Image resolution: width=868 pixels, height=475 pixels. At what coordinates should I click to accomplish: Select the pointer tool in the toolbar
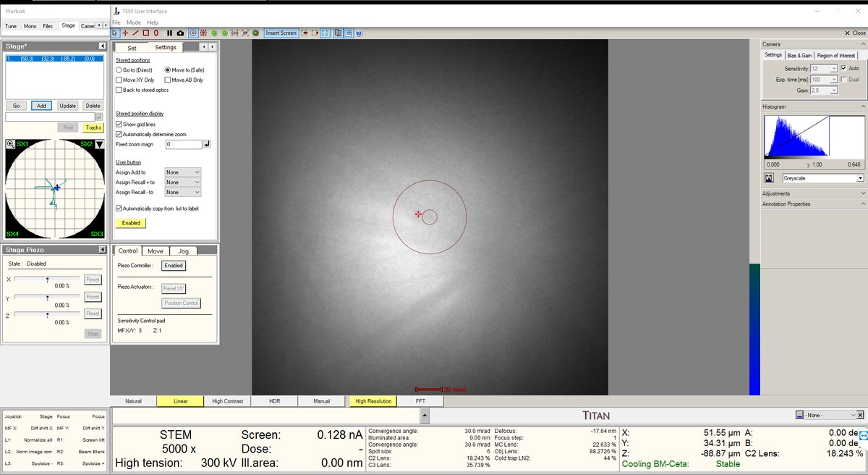tap(114, 33)
